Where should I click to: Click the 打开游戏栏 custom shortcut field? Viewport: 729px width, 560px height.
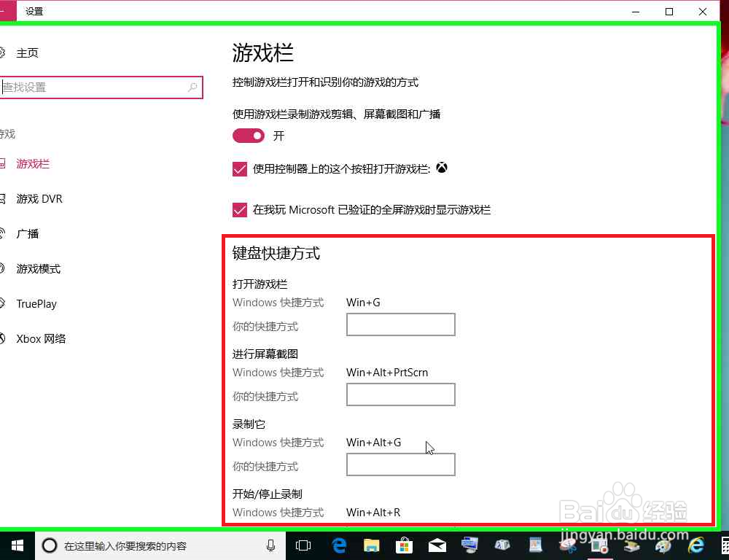tap(400, 324)
